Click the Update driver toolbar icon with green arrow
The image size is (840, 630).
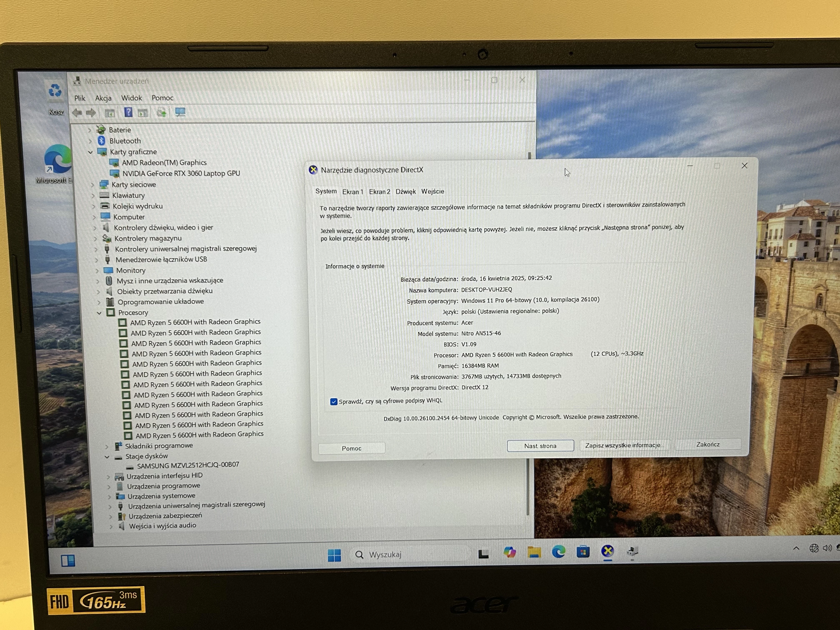click(161, 112)
